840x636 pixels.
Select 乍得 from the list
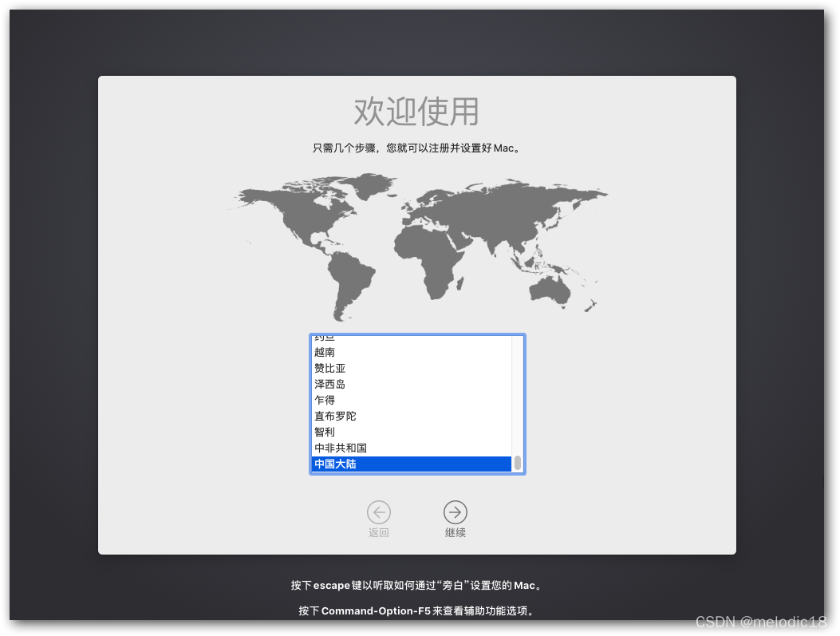(325, 400)
